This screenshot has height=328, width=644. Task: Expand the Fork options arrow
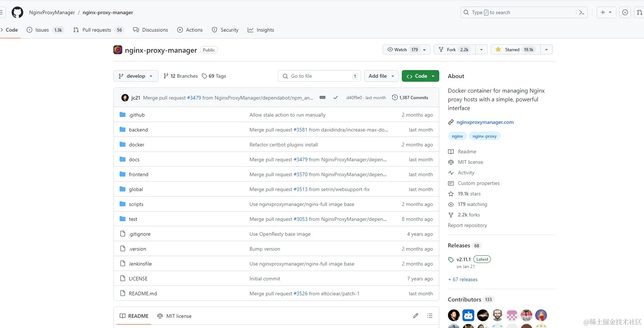point(481,50)
